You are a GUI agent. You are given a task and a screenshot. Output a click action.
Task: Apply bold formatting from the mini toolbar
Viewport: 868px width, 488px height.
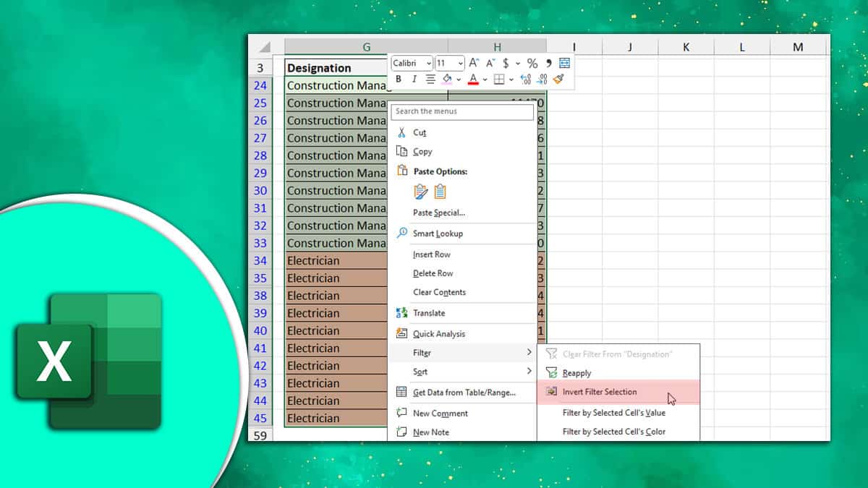399,79
